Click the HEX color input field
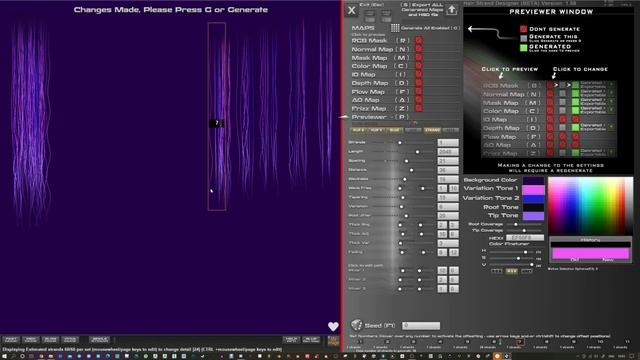Image resolution: width=640 pixels, height=360 pixels. pyautogui.click(x=525, y=238)
